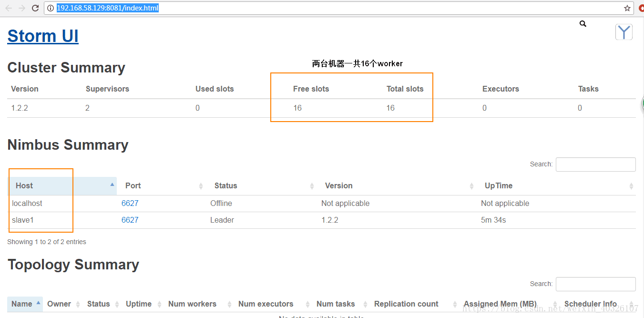
Task: Sort topologies by Replication count column
Action: (x=415, y=304)
